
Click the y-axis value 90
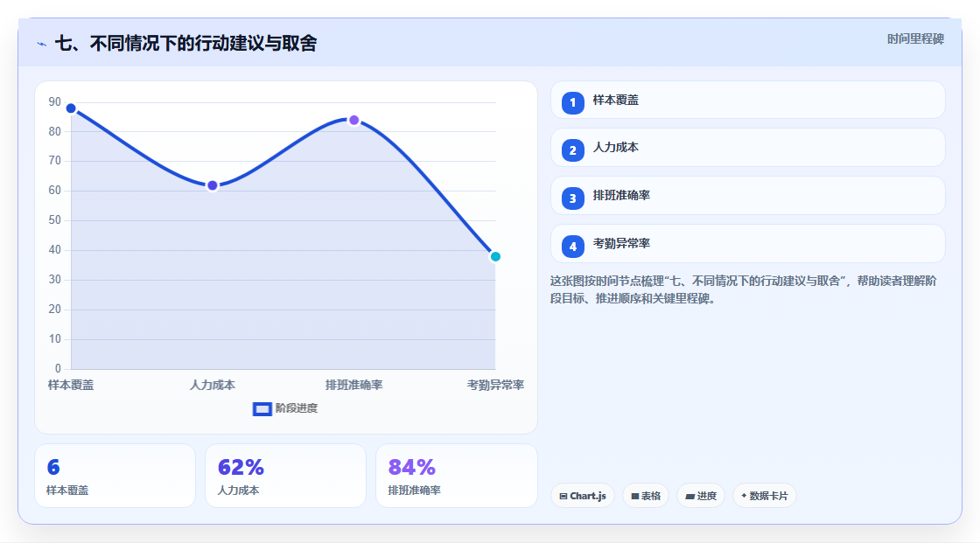[55, 101]
